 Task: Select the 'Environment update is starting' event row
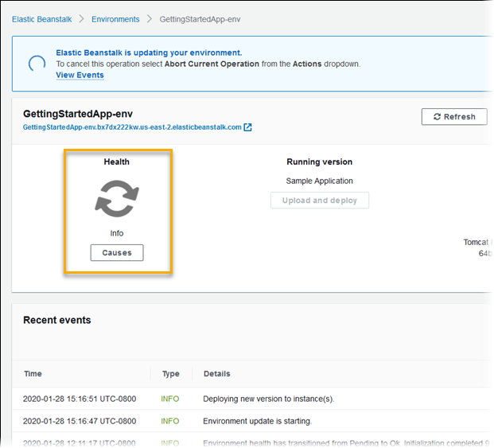coord(257,421)
